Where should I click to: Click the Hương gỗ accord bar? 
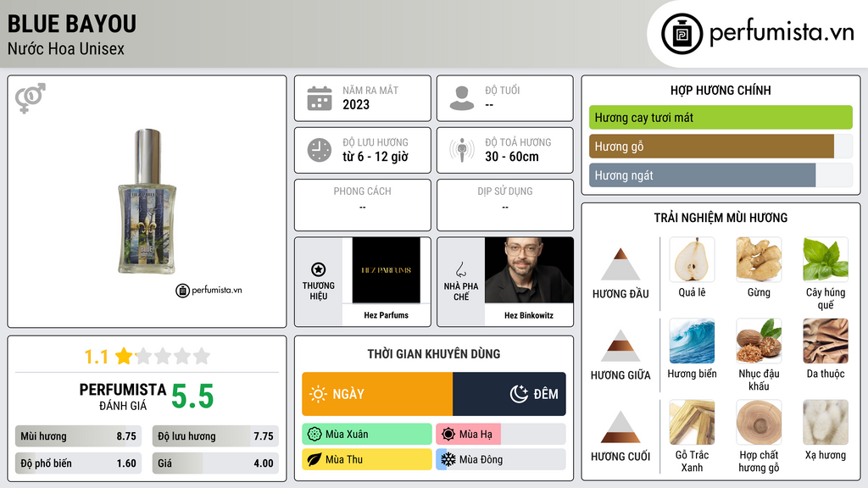pyautogui.click(x=721, y=146)
